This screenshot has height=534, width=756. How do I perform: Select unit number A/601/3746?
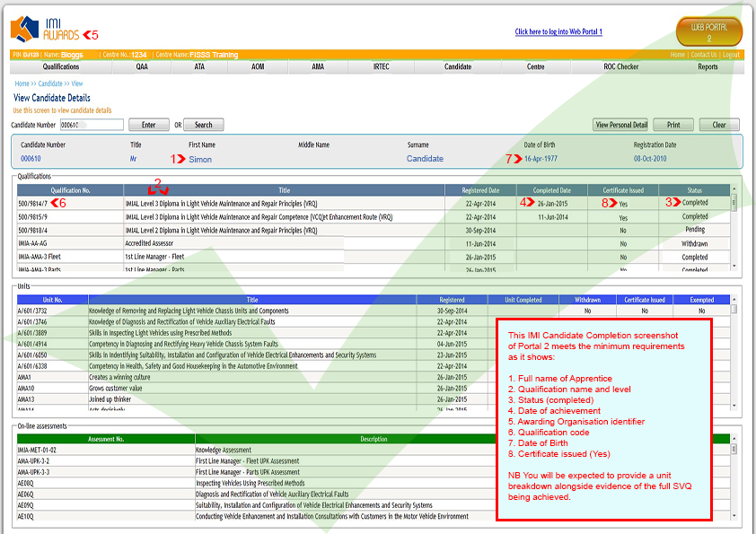click(32, 322)
